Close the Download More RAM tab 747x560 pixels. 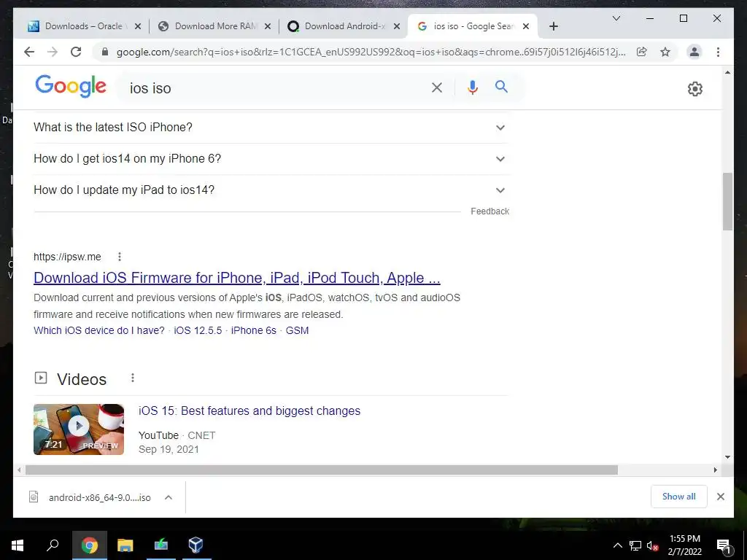[x=268, y=27]
